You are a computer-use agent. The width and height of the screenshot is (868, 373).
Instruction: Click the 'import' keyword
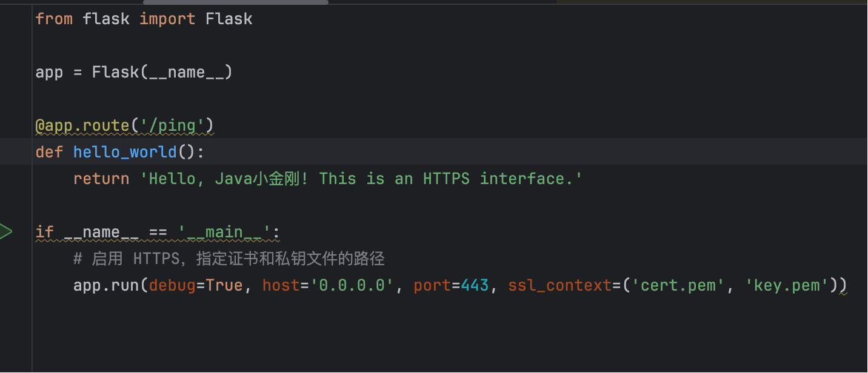(x=167, y=19)
